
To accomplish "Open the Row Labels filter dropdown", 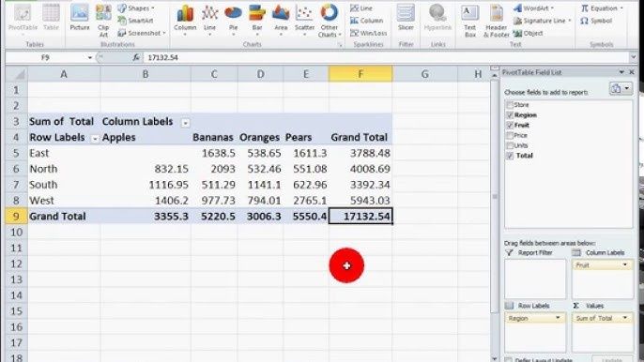I will pyautogui.click(x=95, y=139).
